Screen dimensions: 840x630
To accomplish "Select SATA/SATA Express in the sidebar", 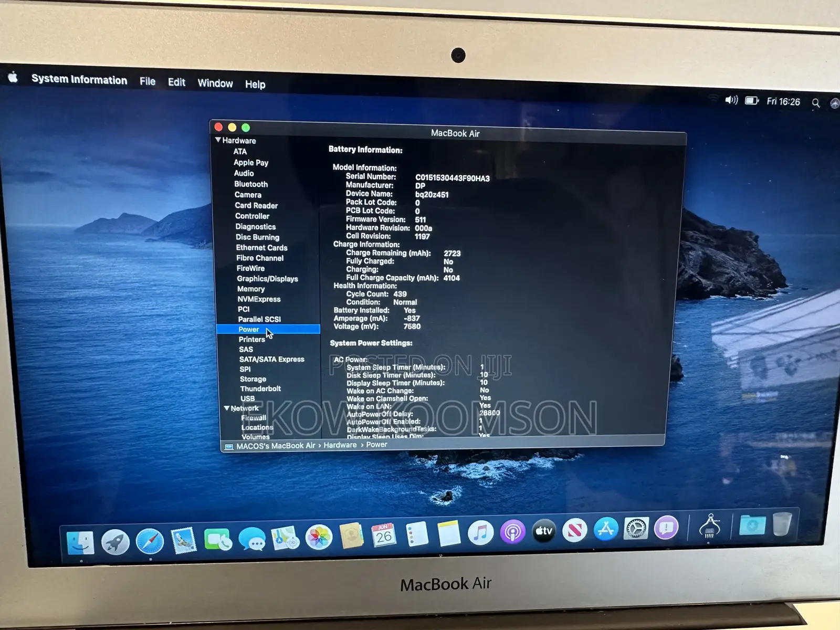I will coord(271,359).
